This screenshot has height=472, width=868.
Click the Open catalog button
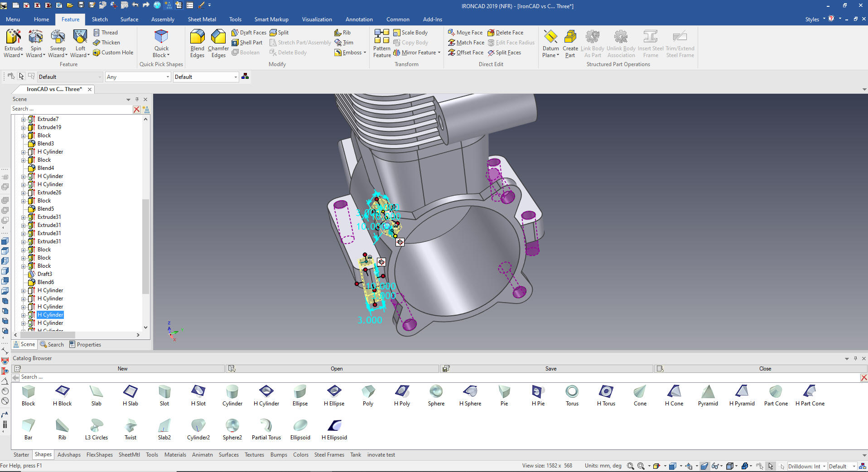point(336,369)
